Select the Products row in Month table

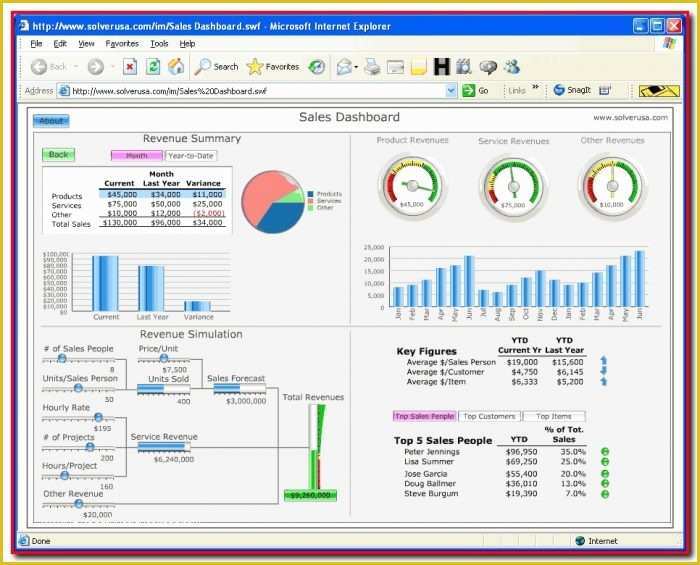[138, 195]
